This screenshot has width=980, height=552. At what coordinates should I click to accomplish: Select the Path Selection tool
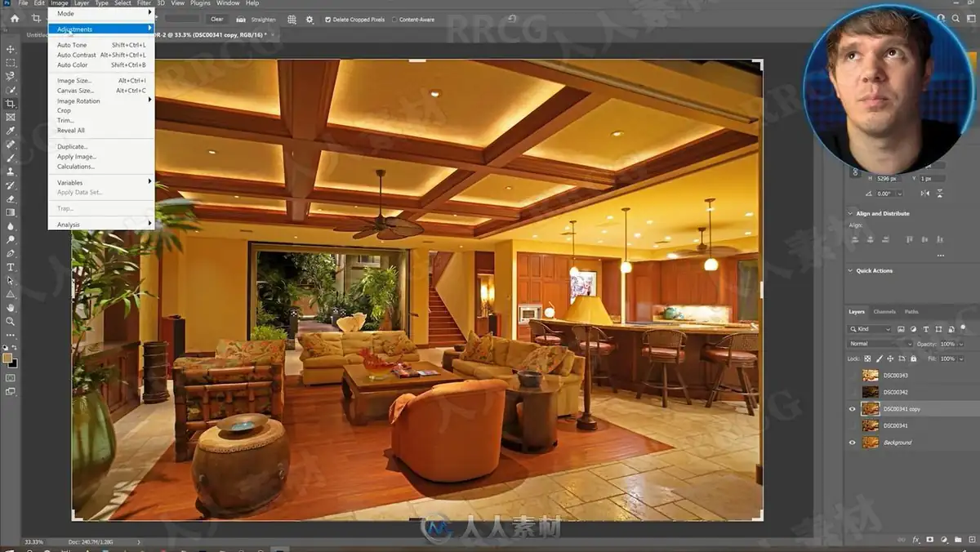click(11, 280)
